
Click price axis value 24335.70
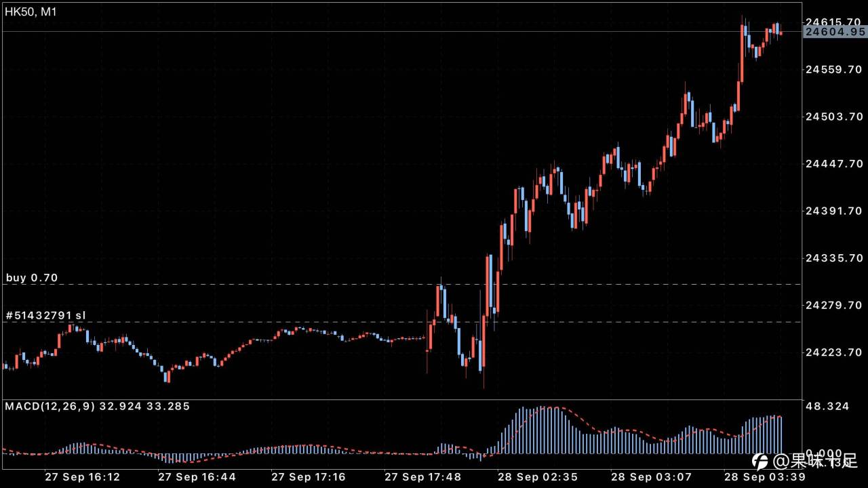pos(833,258)
